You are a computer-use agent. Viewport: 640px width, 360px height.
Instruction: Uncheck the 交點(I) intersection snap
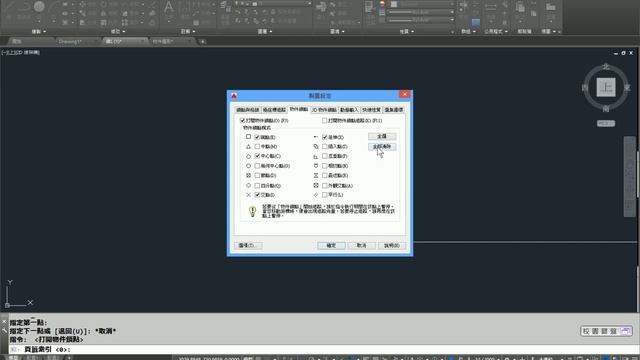[x=257, y=195]
